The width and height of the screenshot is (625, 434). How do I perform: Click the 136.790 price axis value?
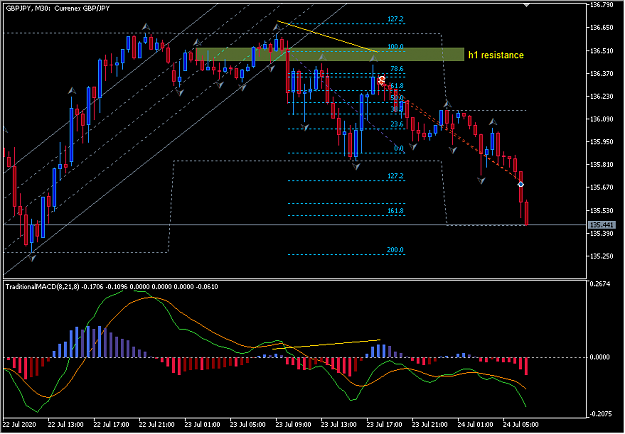coord(602,4)
